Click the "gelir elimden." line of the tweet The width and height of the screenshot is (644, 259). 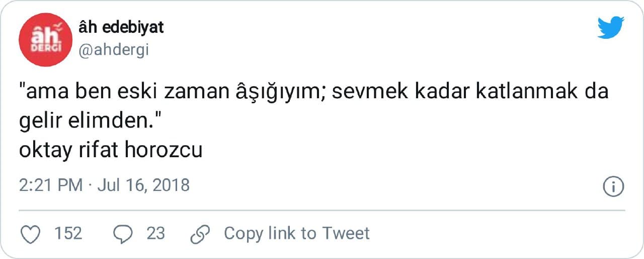click(x=89, y=121)
